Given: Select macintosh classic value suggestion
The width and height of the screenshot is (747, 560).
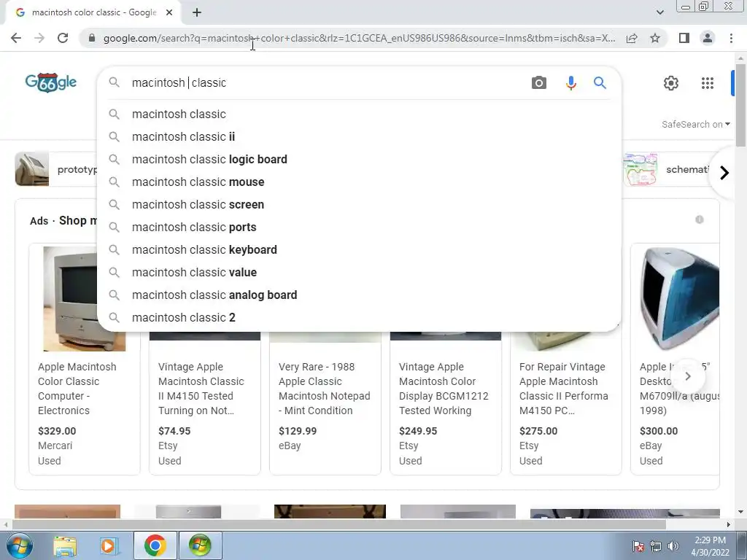Looking at the screenshot, I should click(x=359, y=273).
